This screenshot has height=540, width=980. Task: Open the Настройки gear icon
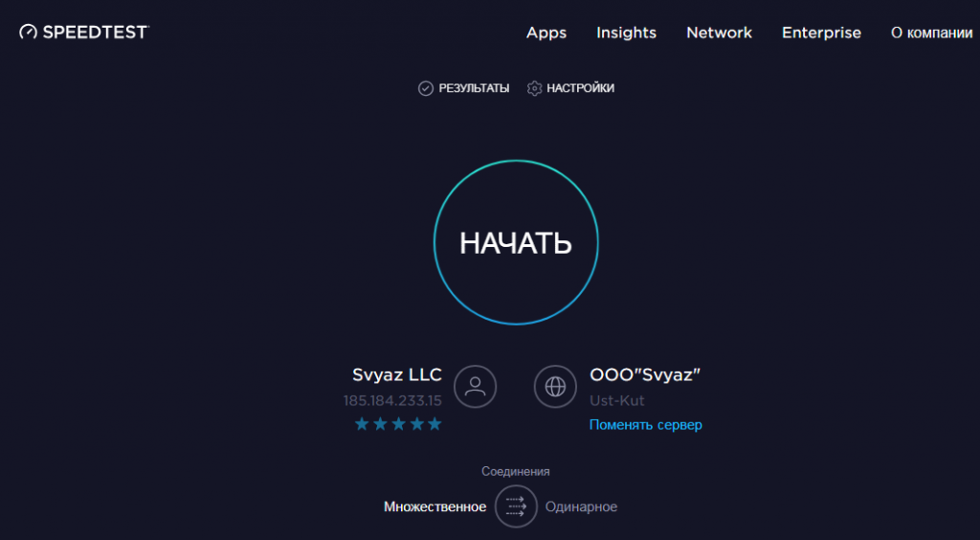tap(534, 88)
